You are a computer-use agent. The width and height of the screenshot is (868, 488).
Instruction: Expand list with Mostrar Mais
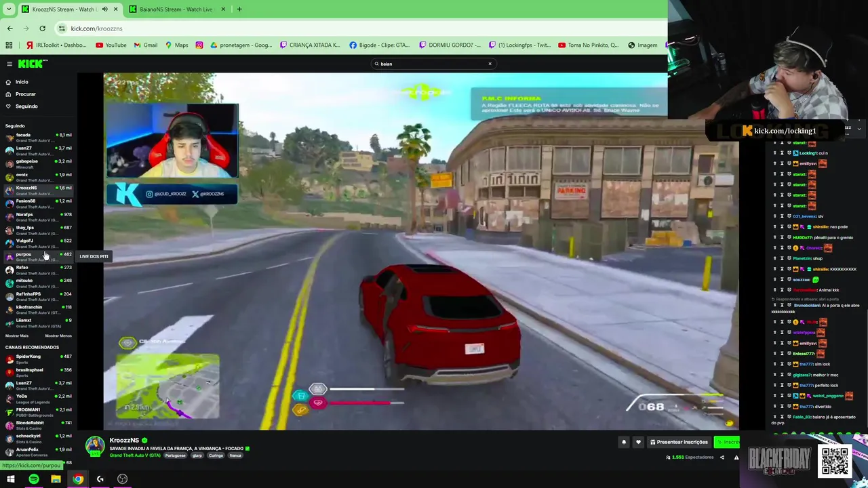point(17,336)
